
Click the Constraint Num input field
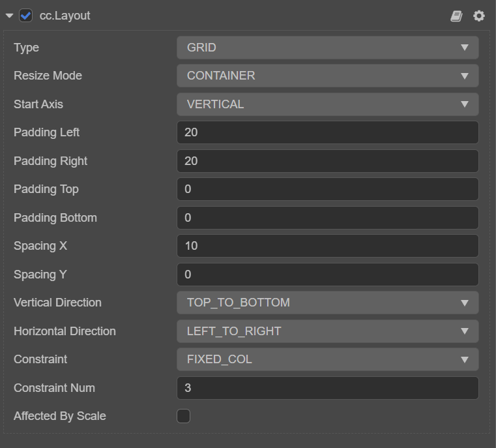coord(327,388)
